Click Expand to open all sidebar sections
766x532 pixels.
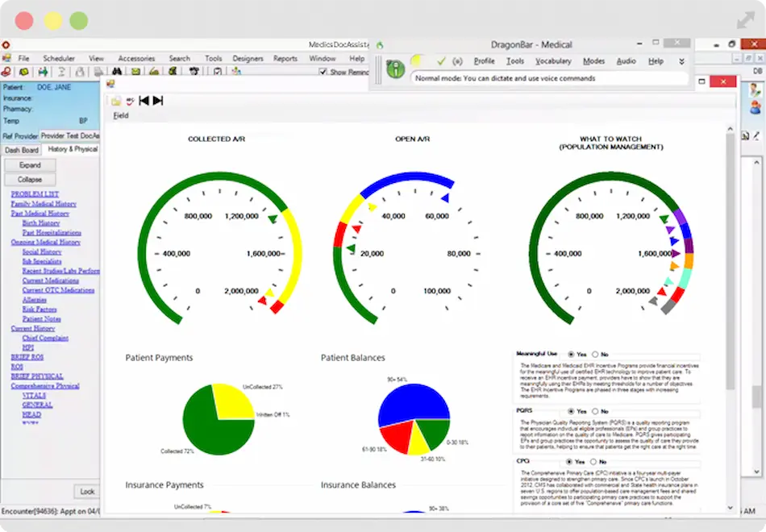(x=29, y=164)
